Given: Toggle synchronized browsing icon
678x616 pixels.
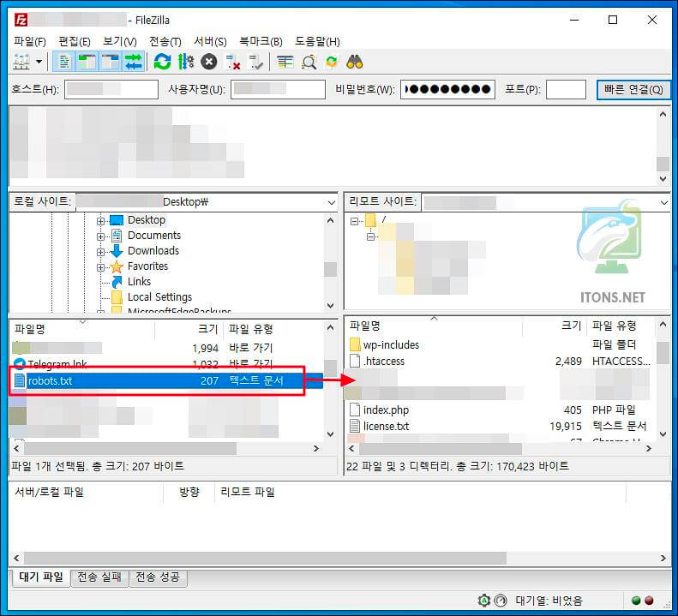Looking at the screenshot, I should click(332, 62).
